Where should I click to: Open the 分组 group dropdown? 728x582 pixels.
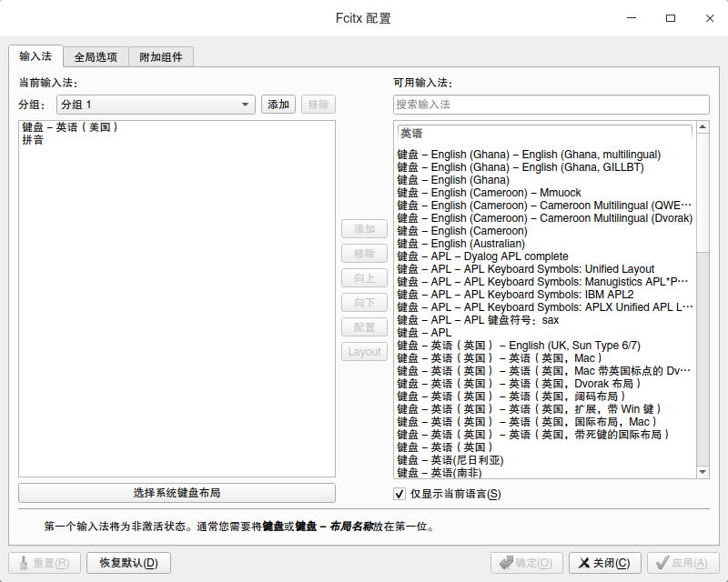coord(155,104)
